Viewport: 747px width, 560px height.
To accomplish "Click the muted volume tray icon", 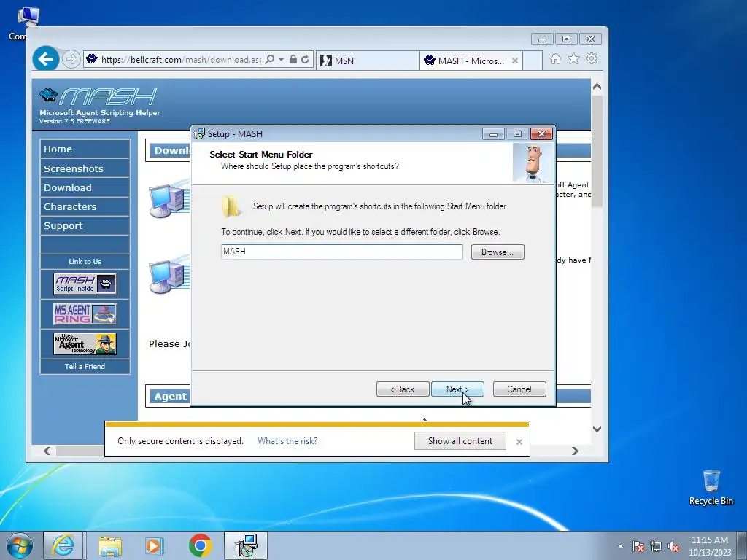I will [x=673, y=546].
